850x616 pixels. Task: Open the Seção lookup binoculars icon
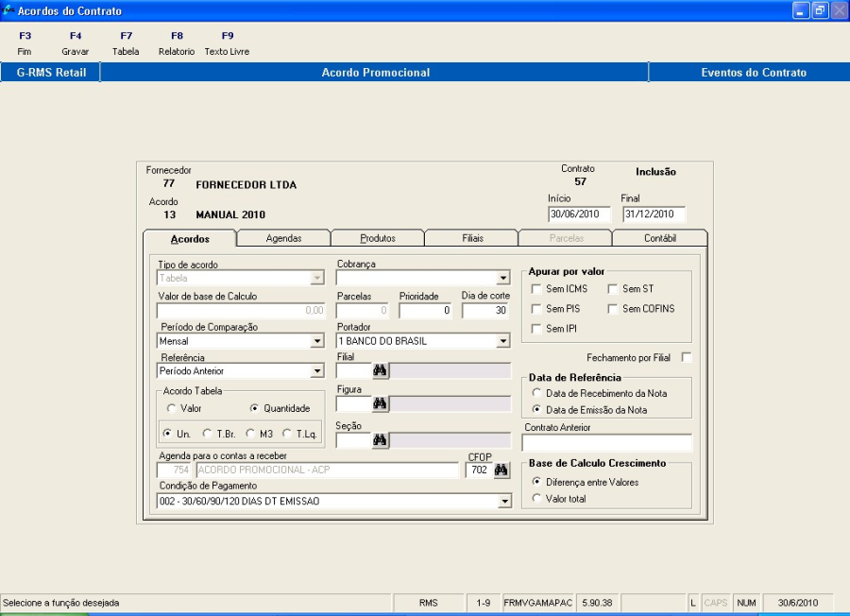tap(381, 439)
